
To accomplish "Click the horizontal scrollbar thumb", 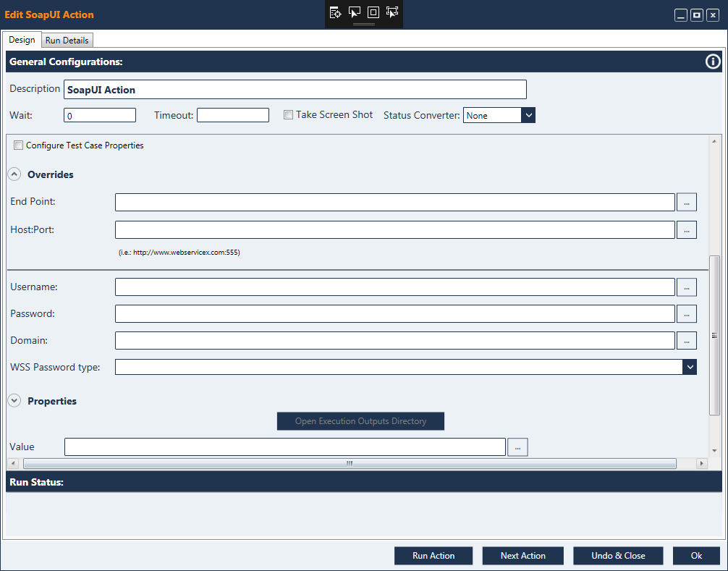I will click(x=350, y=463).
